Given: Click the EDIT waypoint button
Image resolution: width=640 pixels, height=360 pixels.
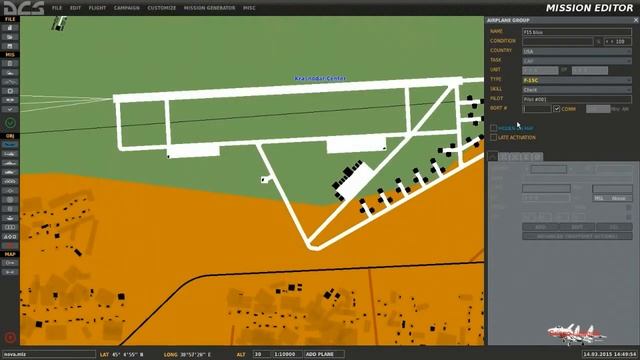Looking at the screenshot, I should 577,227.
